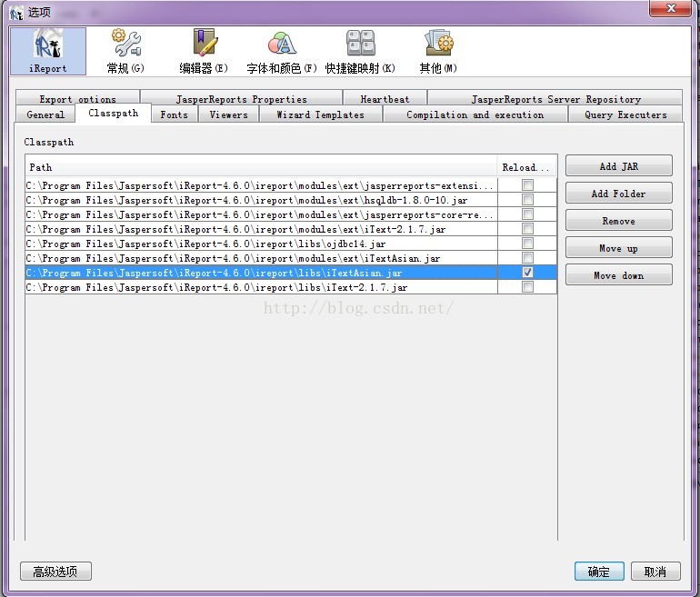This screenshot has width=700, height=597.
Task: Open the 字体和颜色 (F) fonts and colors icon
Action: [x=282, y=51]
